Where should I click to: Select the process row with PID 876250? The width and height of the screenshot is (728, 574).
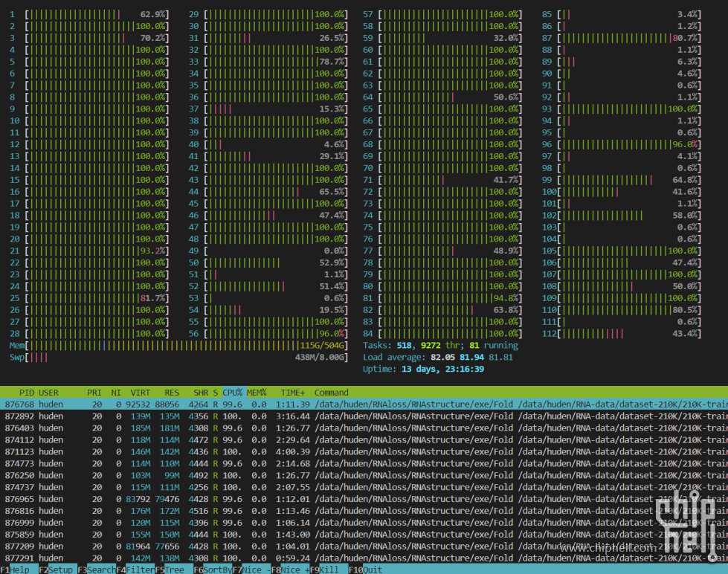pos(364,476)
